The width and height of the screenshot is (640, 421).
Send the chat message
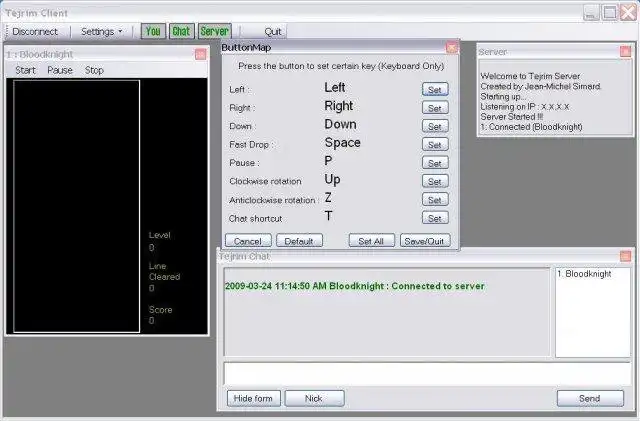[590, 398]
